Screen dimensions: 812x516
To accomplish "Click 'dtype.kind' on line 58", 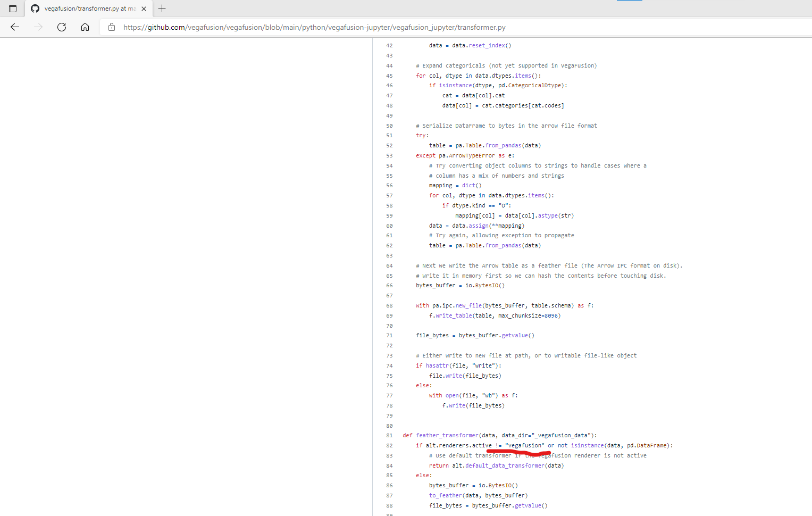I will (468, 206).
